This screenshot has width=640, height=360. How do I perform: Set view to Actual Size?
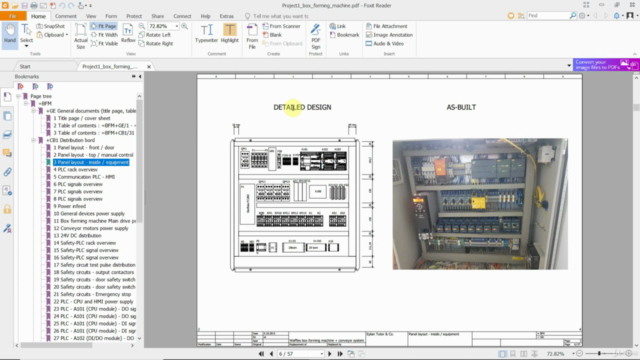coord(80,37)
